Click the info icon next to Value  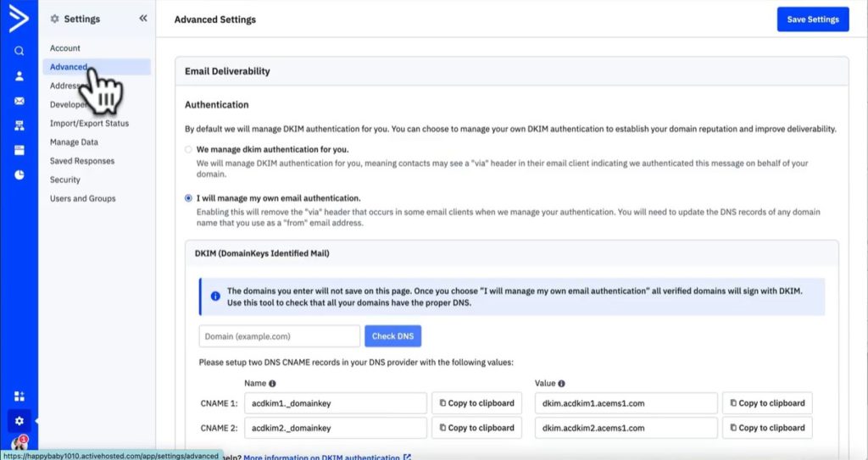pos(562,384)
